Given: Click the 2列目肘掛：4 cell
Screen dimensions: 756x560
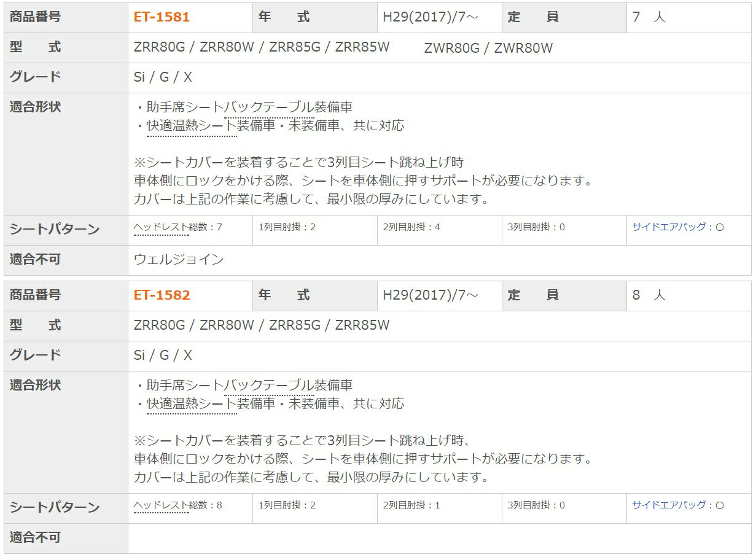Looking at the screenshot, I should [411, 227].
